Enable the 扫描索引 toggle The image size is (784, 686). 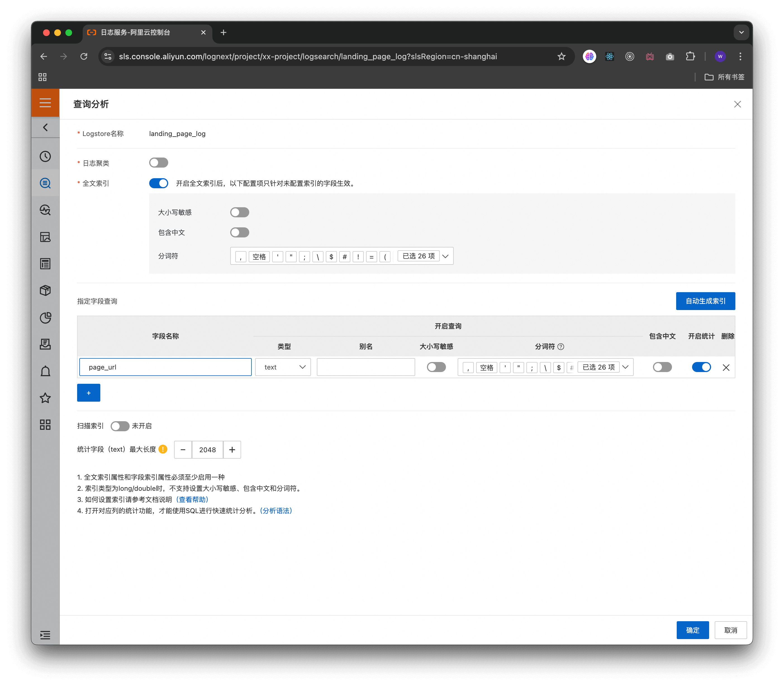[120, 426]
